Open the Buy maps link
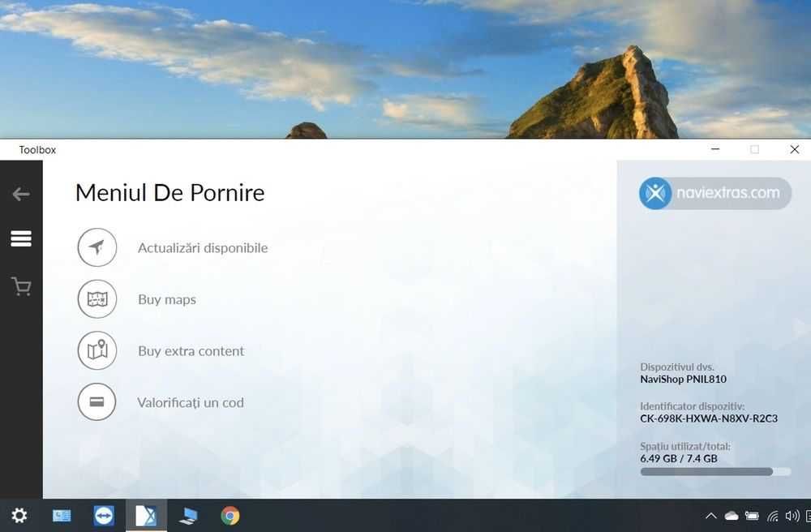The image size is (811, 532). pyautogui.click(x=167, y=299)
